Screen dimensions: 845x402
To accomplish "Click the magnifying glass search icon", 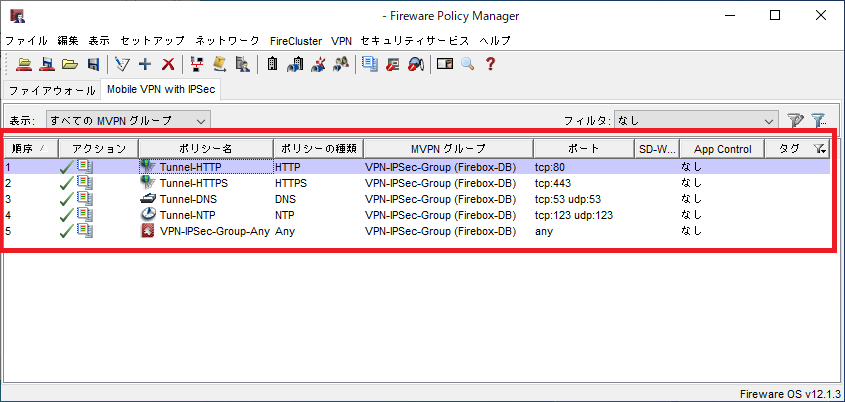I will point(467,64).
